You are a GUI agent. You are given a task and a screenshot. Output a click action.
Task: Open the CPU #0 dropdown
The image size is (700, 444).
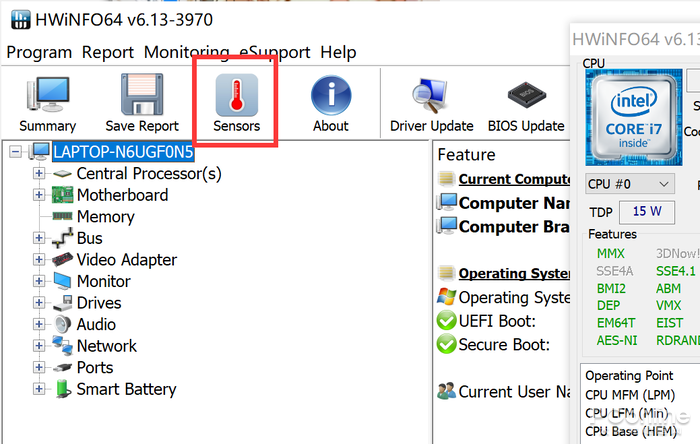630,184
